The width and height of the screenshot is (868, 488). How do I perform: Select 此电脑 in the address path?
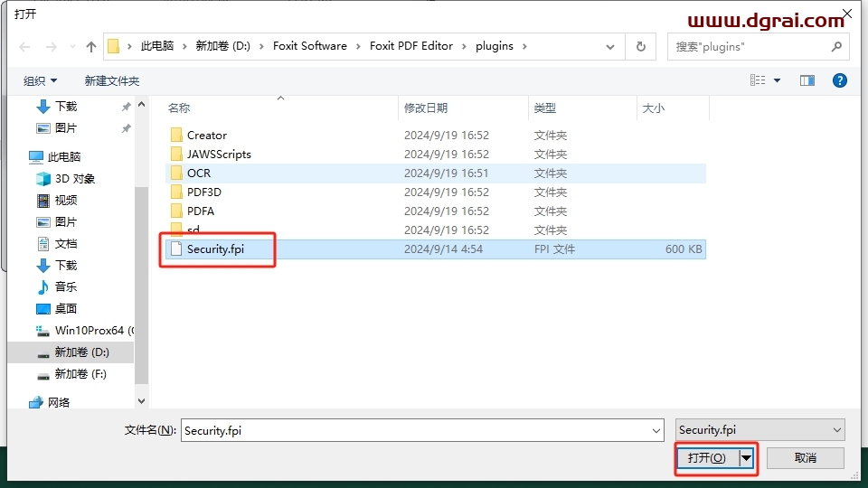[x=157, y=46]
